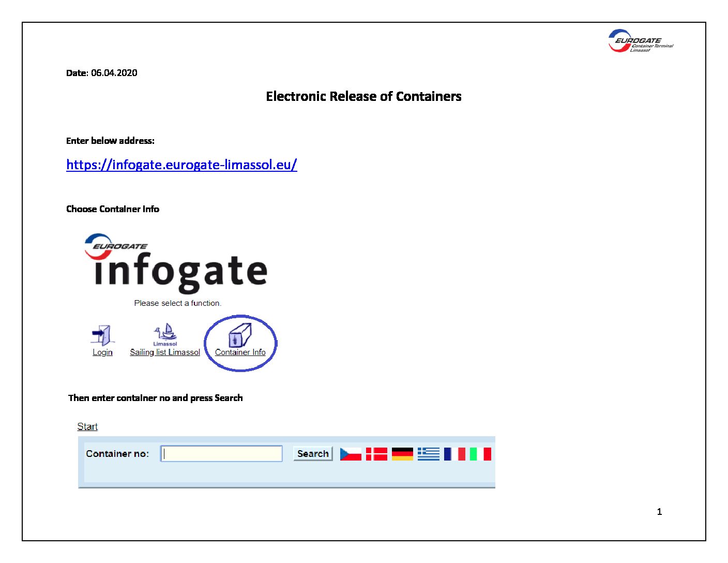The image size is (728, 563).
Task: Click the Eurogate Container Terminal Limassol logo
Action: [x=641, y=41]
